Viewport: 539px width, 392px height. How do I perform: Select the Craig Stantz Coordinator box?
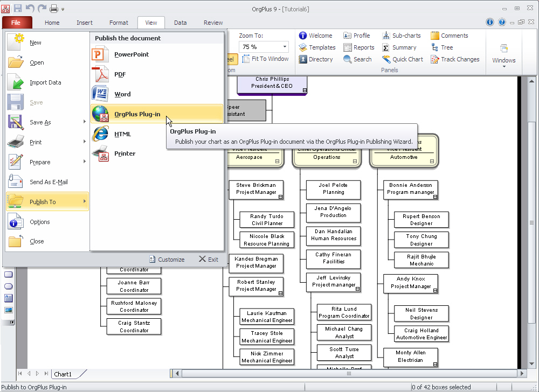point(134,326)
